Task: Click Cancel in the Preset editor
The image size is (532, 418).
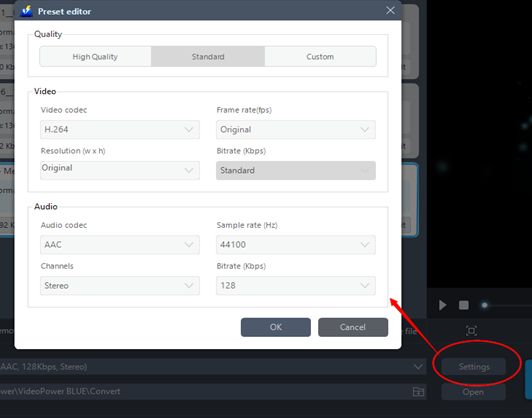Action: [353, 327]
